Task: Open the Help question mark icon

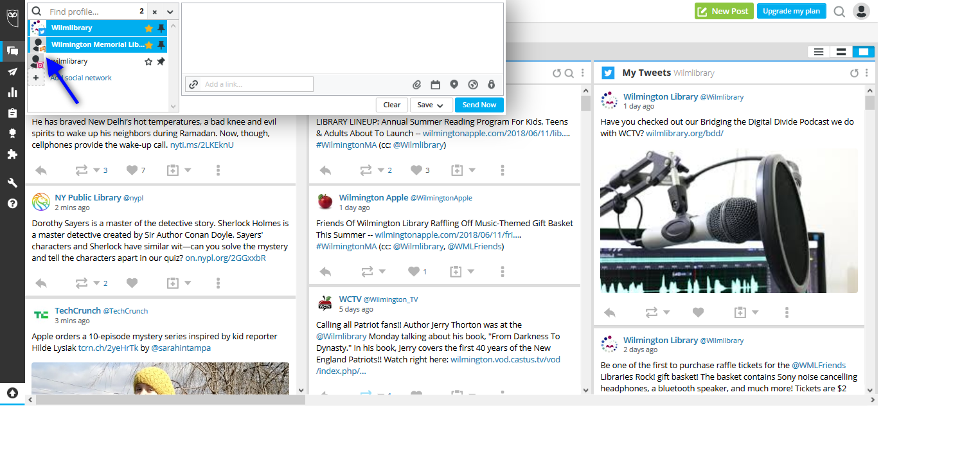Action: point(12,204)
